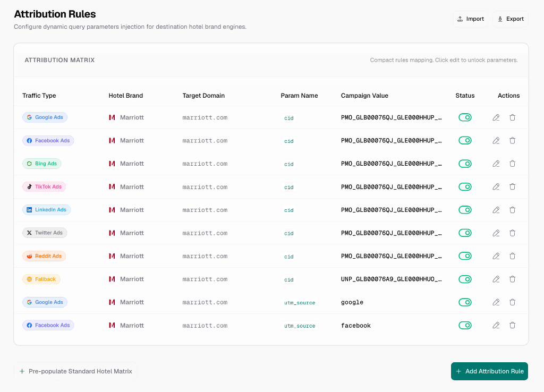Edit the Reddit Ads rule
Screen dimensions: 544x392
496,256
